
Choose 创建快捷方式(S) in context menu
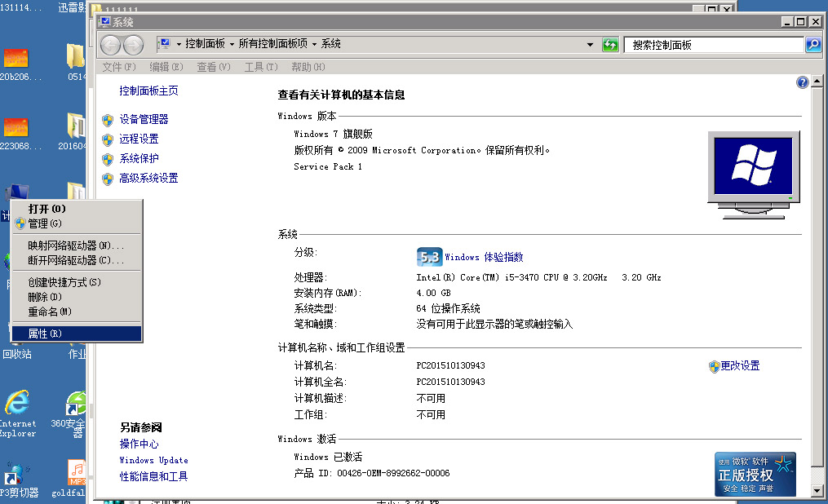(77, 282)
